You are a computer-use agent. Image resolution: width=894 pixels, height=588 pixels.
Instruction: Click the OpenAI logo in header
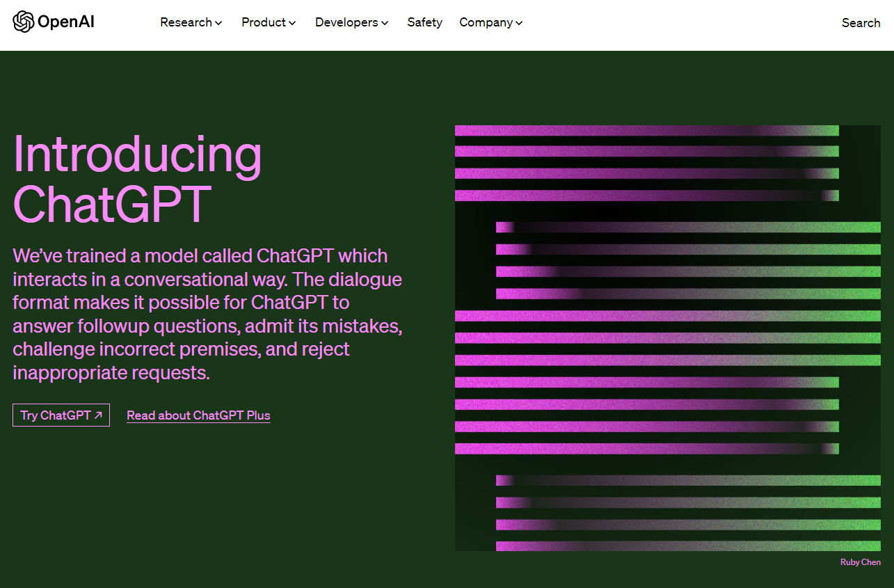click(54, 22)
